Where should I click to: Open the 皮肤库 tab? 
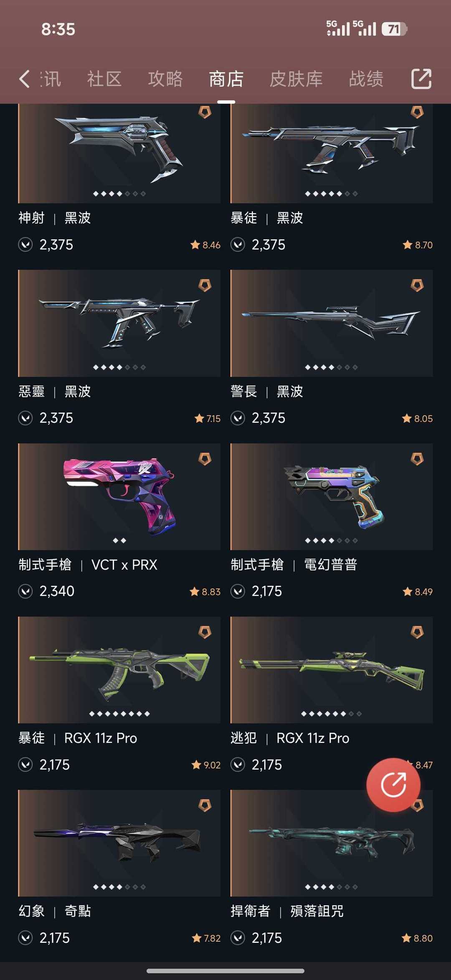click(296, 79)
